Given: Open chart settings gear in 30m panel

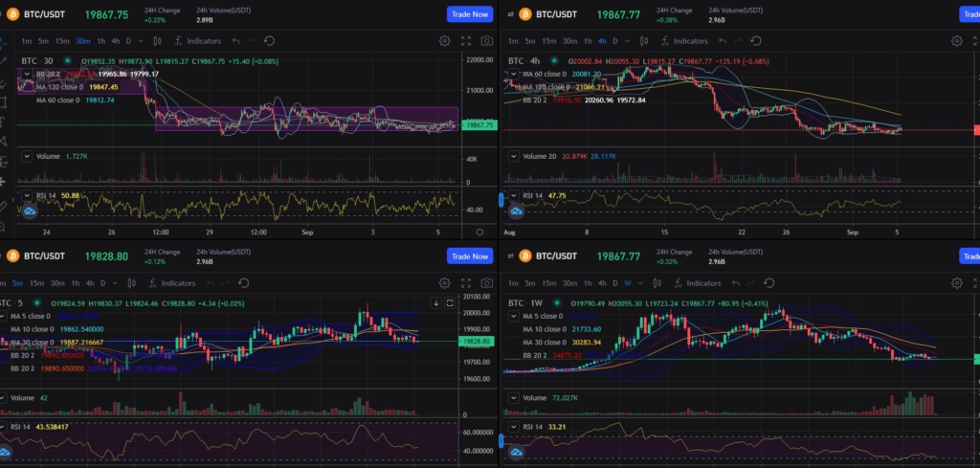Looking at the screenshot, I should (x=444, y=41).
